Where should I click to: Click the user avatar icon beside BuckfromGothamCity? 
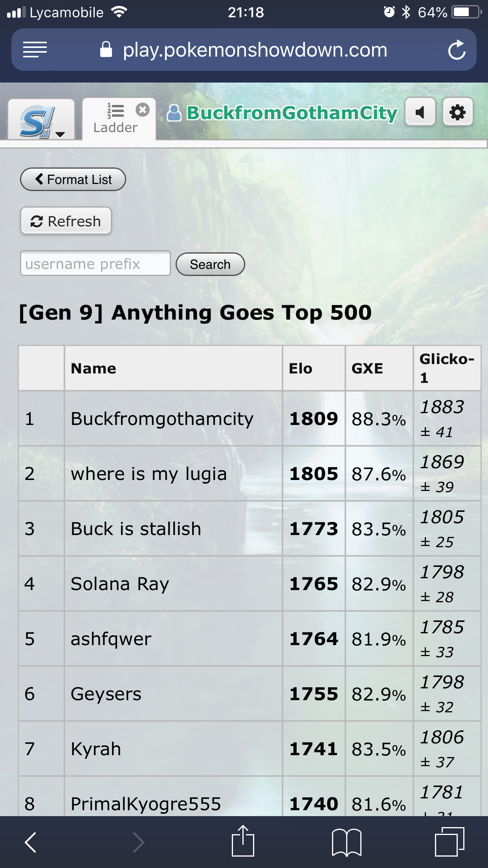pyautogui.click(x=174, y=113)
